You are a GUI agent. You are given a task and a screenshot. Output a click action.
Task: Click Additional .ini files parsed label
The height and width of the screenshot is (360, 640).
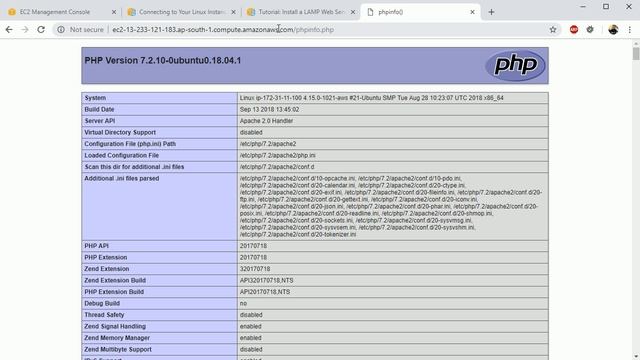pos(122,178)
